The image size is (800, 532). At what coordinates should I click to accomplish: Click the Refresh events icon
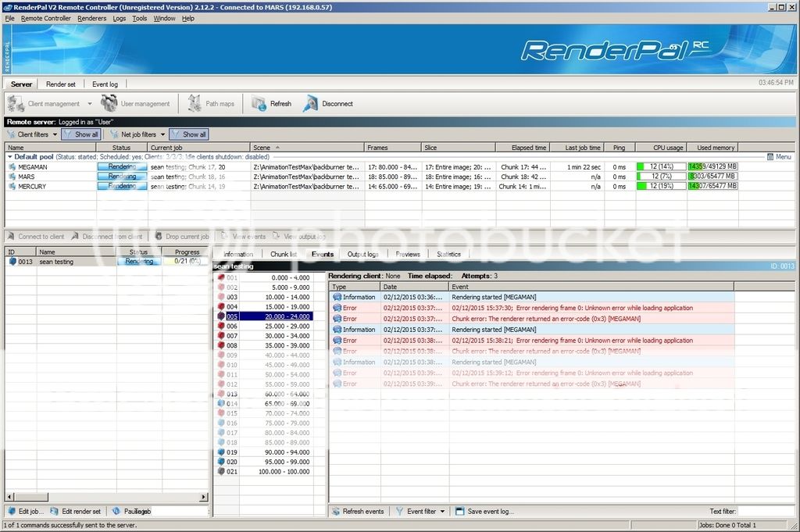click(336, 511)
